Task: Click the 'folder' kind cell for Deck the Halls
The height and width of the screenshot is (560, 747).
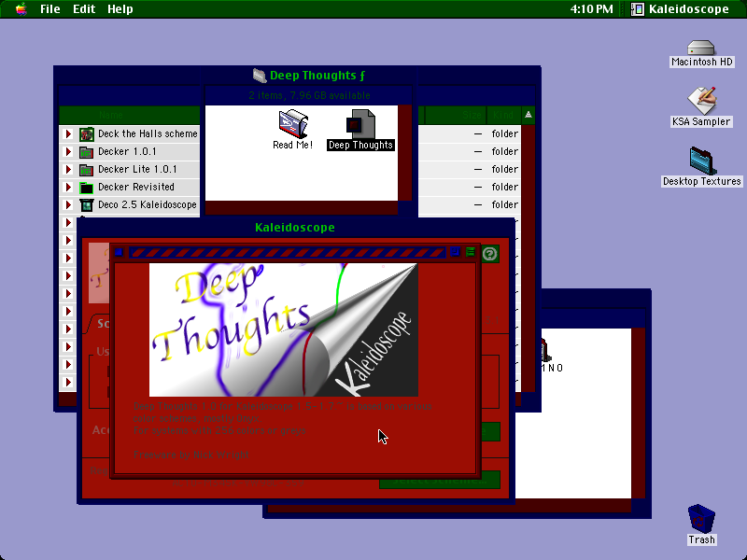Action: pos(504,133)
